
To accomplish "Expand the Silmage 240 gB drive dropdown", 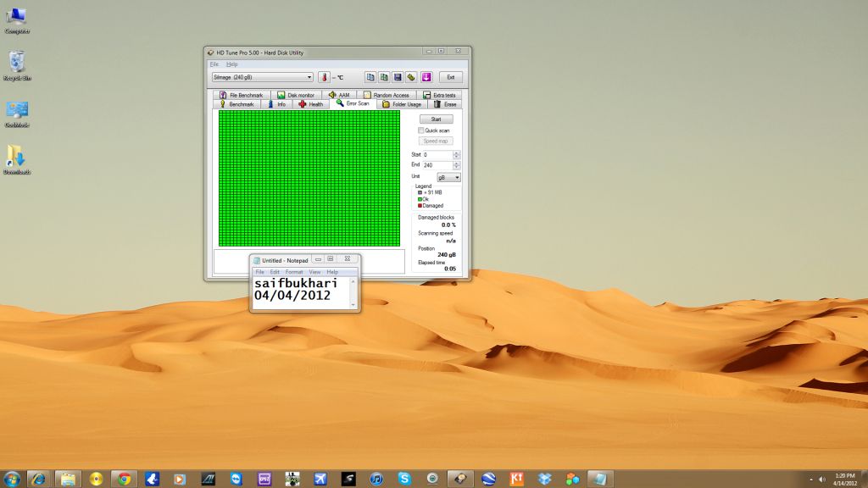I will tap(263, 77).
